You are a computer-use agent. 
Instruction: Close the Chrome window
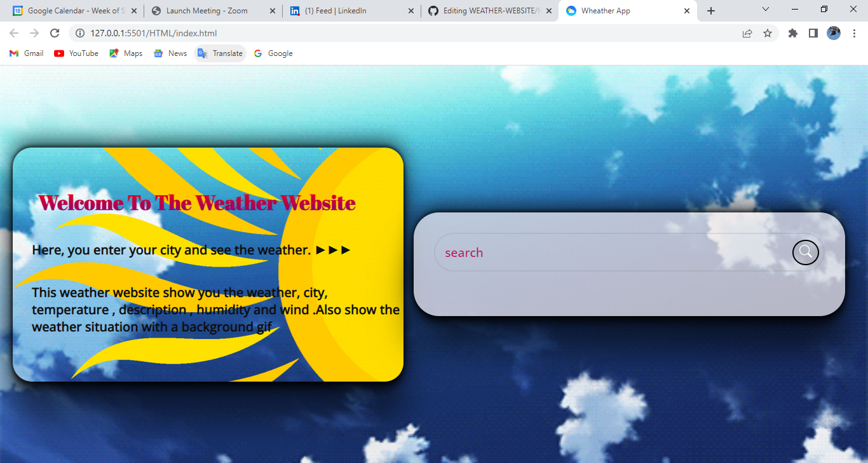[853, 10]
